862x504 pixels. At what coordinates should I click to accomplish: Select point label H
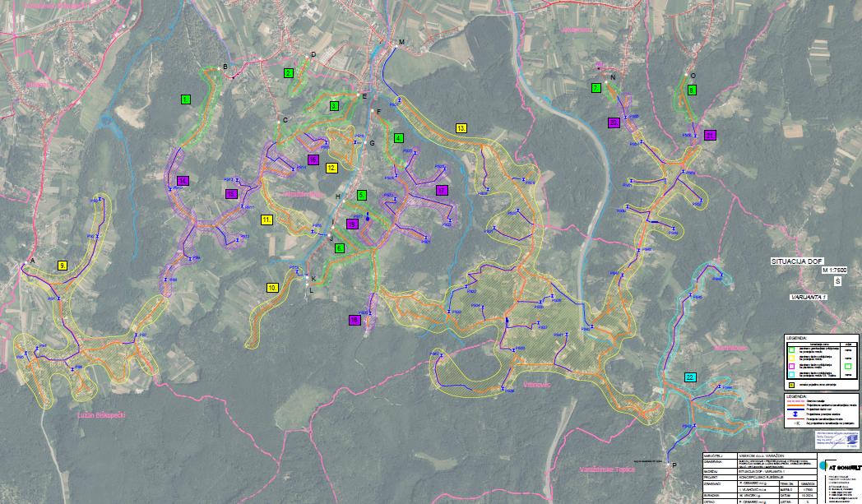[x=338, y=197]
